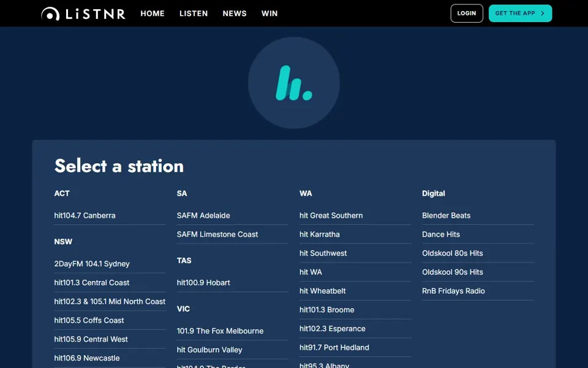Click the Hit Network logo circle
588x368 pixels.
tap(294, 83)
